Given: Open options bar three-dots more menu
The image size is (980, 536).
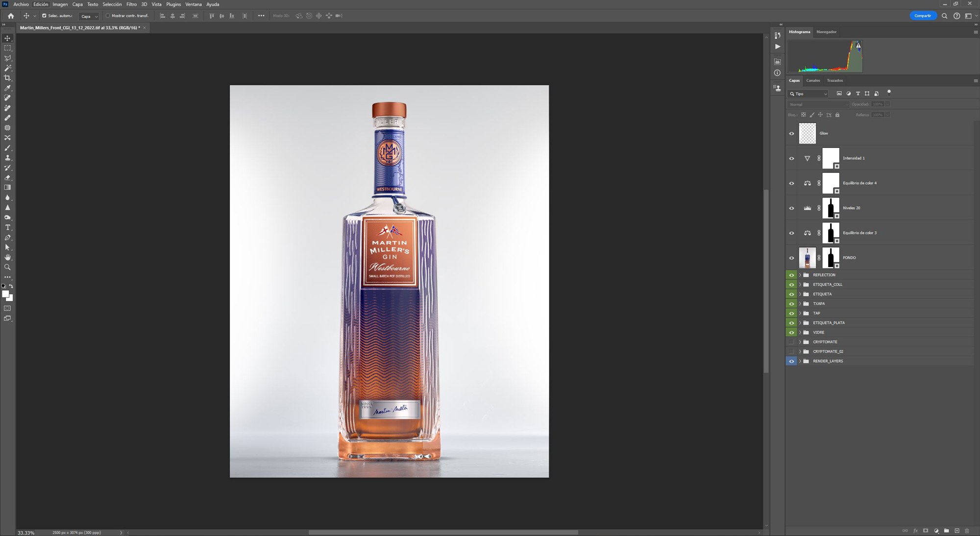Looking at the screenshot, I should point(261,16).
